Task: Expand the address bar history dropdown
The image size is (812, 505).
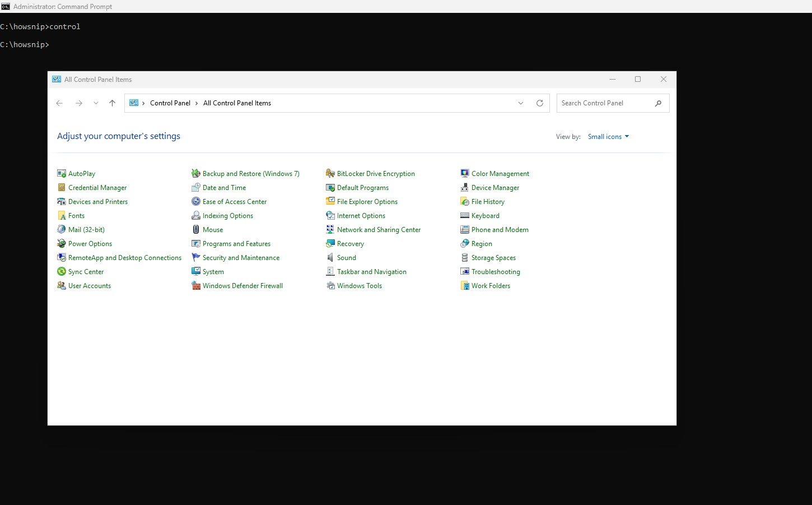Action: (x=521, y=103)
